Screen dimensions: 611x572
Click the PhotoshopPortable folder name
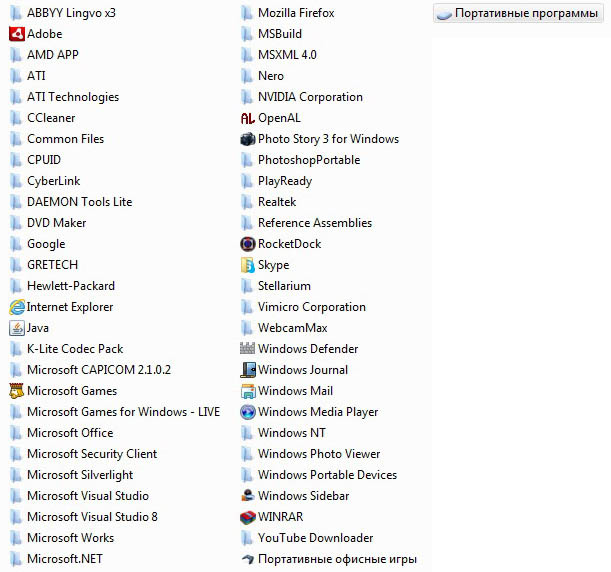309,160
